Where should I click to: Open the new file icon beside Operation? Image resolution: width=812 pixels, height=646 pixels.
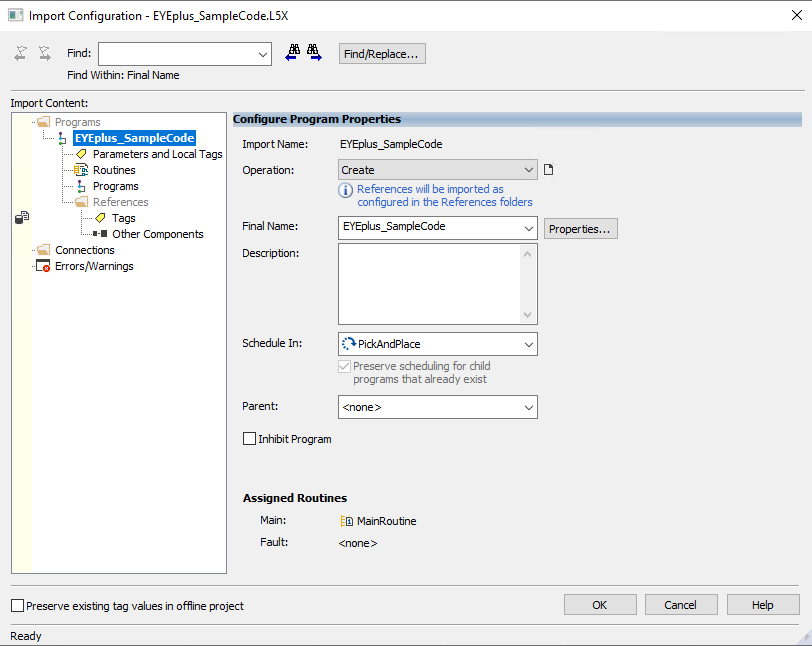(x=548, y=169)
